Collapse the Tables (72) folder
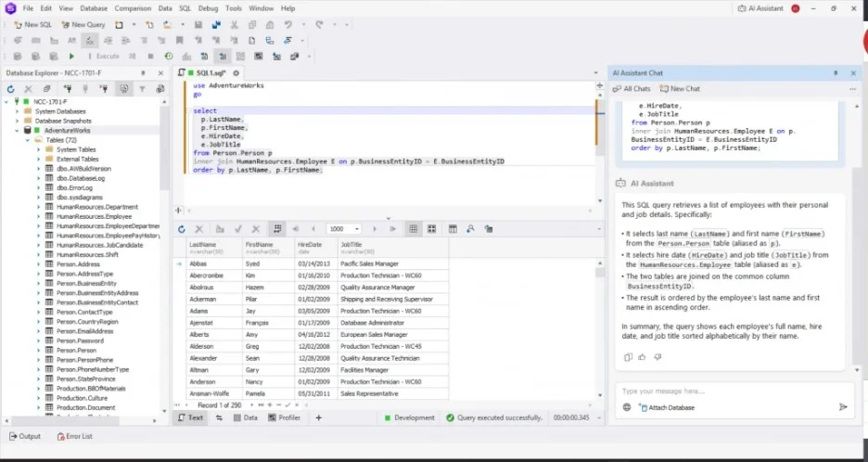The image size is (868, 462). [x=28, y=140]
